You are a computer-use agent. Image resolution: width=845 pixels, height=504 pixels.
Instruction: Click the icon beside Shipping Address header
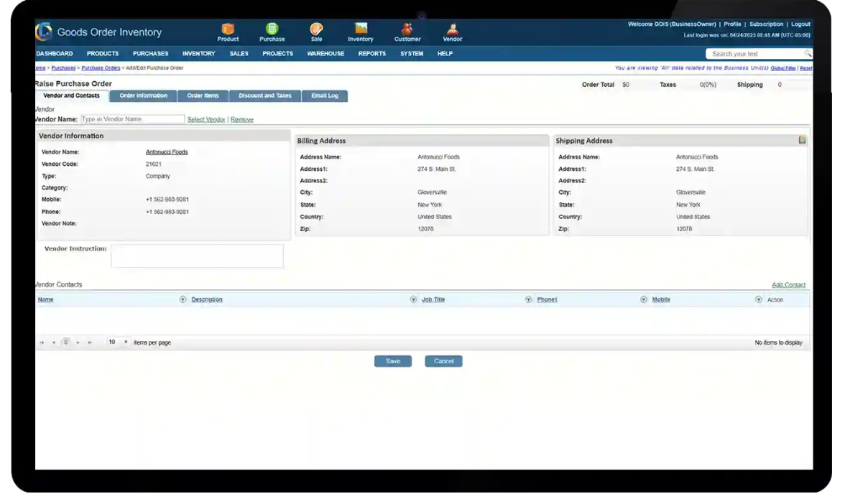click(803, 140)
